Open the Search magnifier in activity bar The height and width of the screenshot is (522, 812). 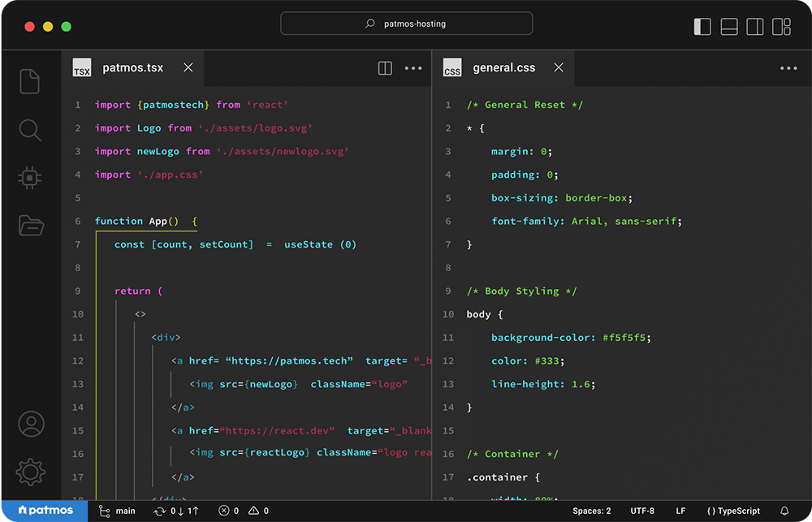pos(30,130)
